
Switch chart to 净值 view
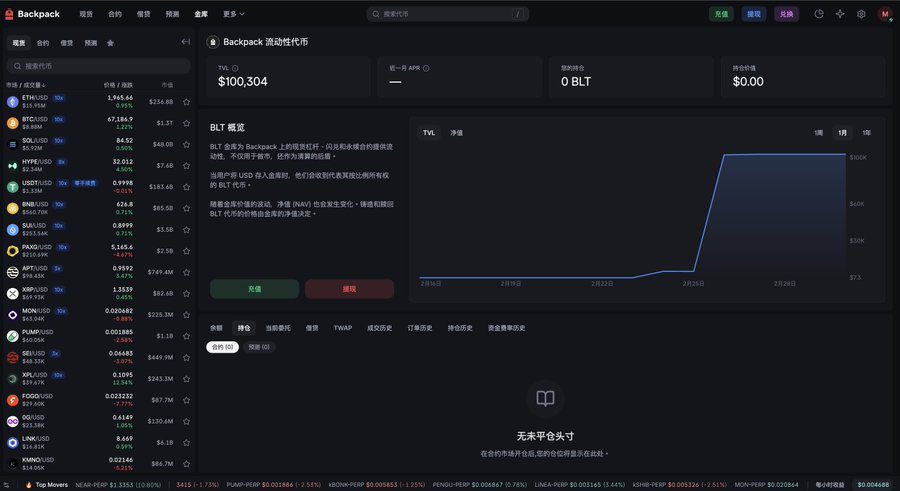[456, 133]
